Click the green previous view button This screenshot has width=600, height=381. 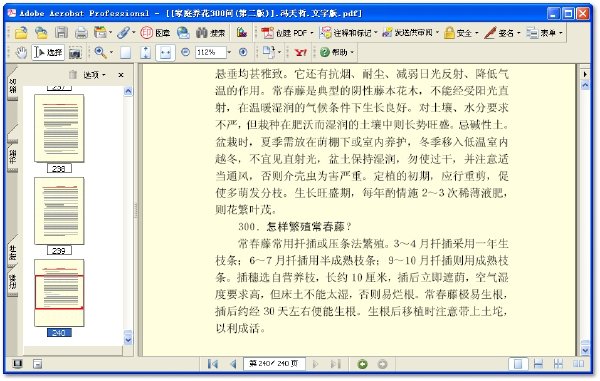362,364
